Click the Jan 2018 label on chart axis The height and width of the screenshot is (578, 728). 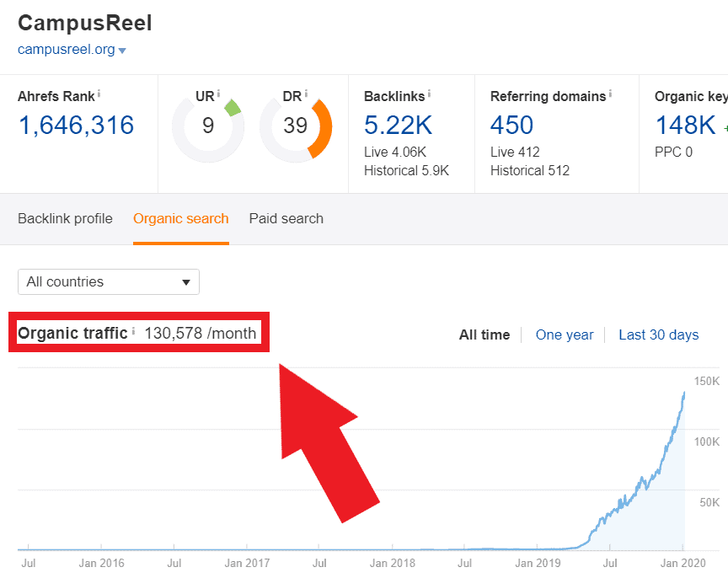point(393,563)
